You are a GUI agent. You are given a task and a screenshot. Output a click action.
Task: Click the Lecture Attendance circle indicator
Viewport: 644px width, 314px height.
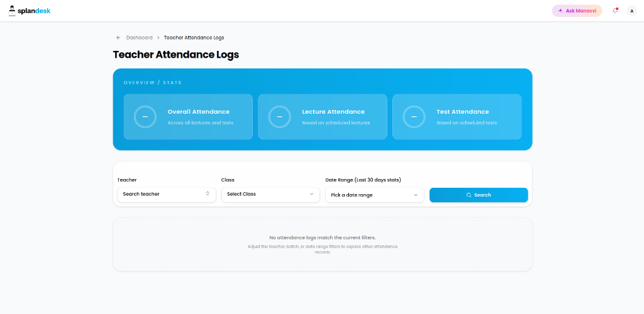click(x=280, y=117)
